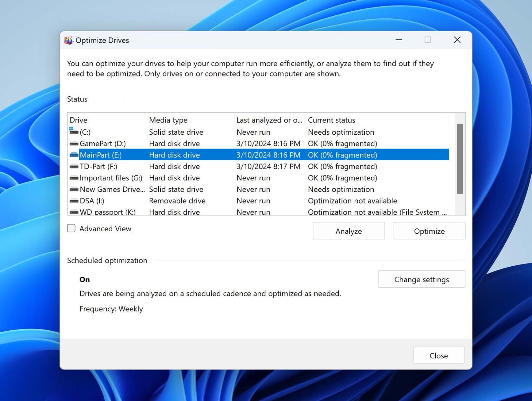Sort the list by Media type column
The height and width of the screenshot is (401, 532).
click(x=168, y=120)
